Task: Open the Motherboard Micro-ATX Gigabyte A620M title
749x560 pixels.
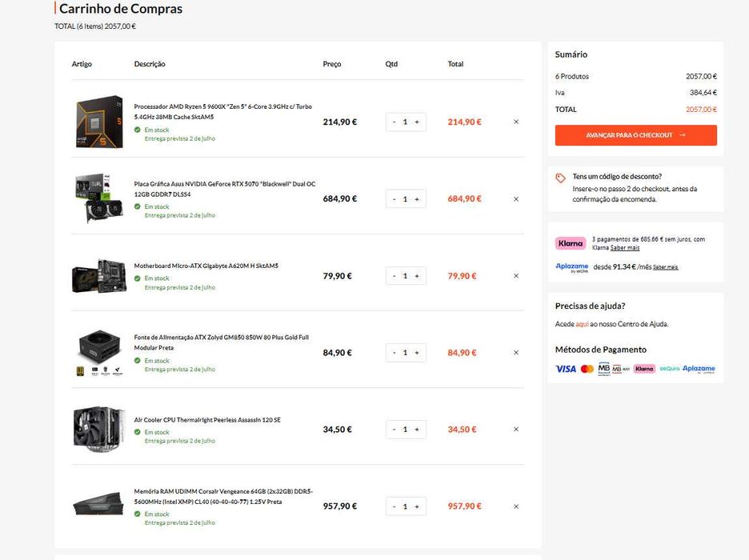Action: [206, 266]
